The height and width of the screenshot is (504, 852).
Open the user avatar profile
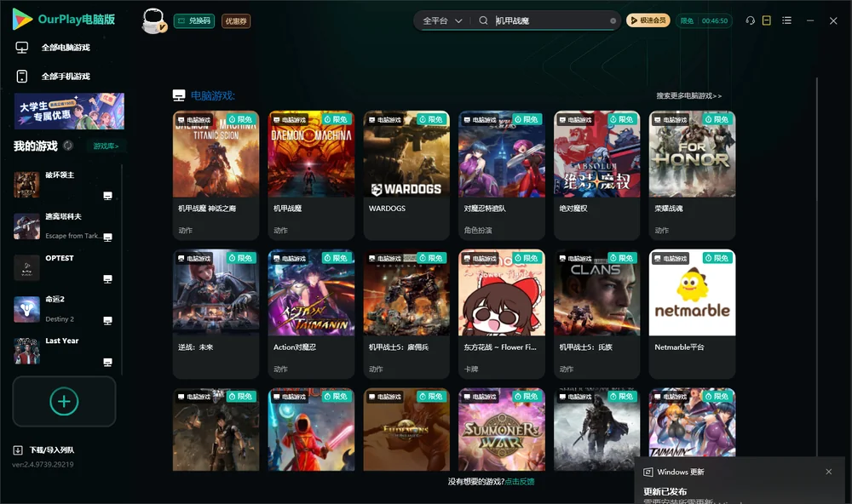click(x=153, y=20)
